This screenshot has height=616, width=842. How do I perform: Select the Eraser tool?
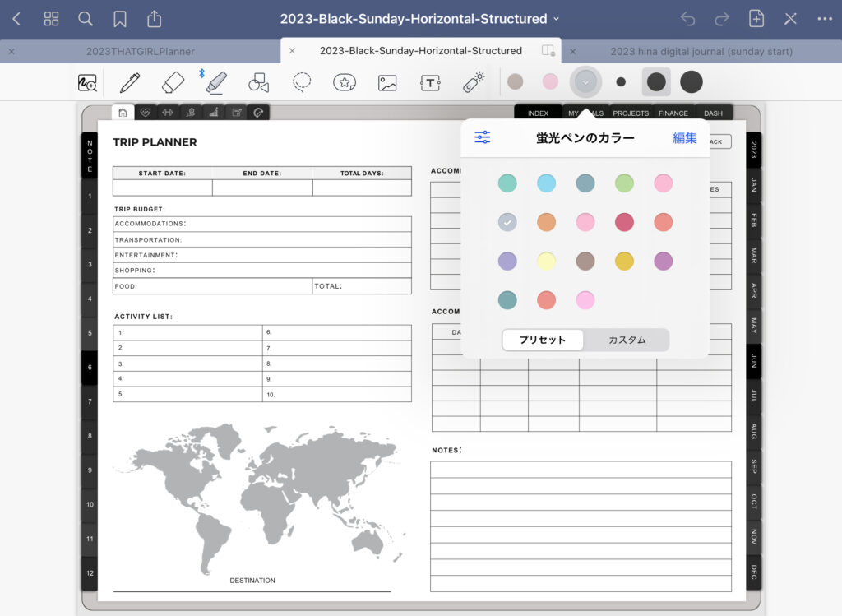[x=173, y=82]
